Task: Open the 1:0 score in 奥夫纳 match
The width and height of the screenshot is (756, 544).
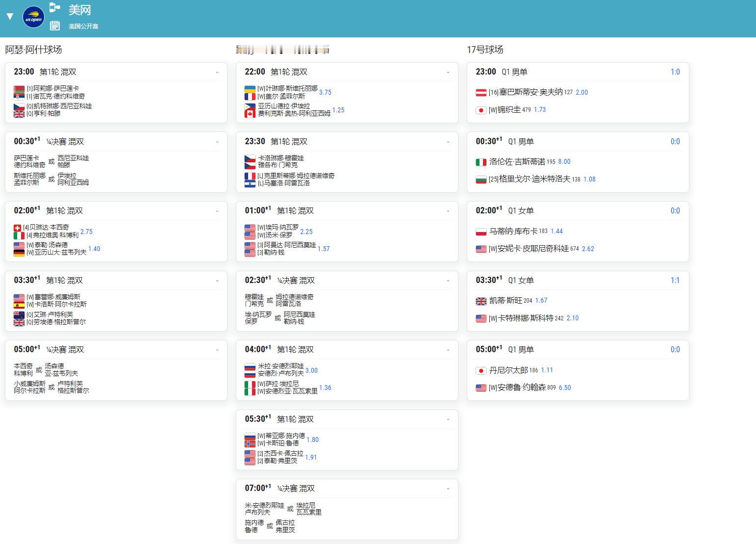Action: [675, 72]
